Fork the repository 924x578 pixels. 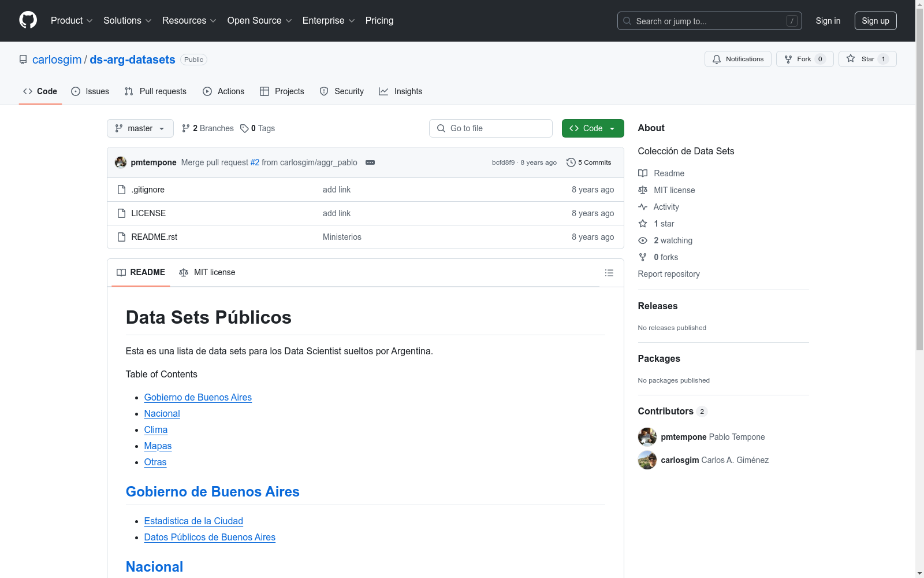coord(805,59)
